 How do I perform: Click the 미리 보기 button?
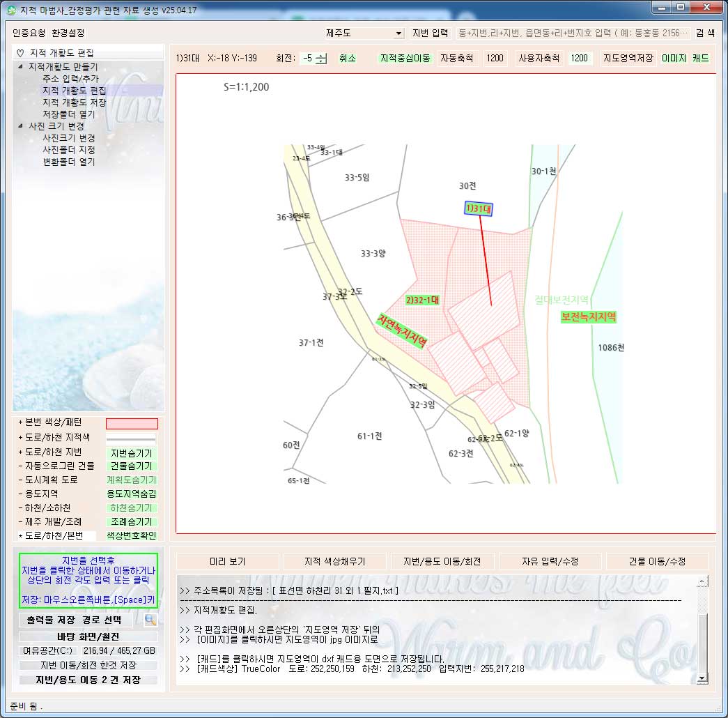[x=227, y=561]
